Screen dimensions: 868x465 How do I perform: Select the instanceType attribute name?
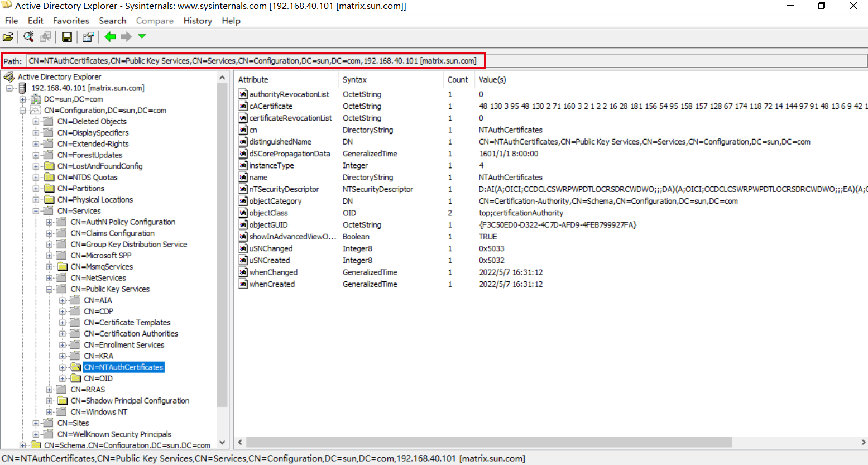pos(271,166)
